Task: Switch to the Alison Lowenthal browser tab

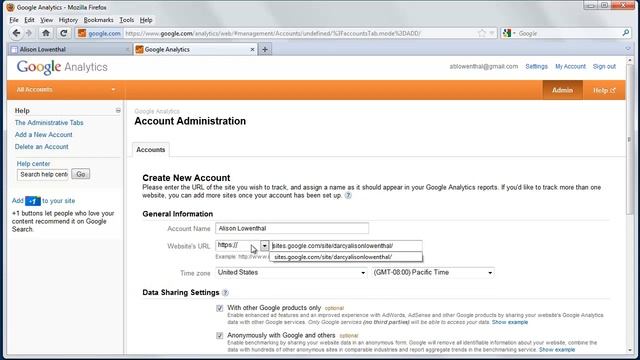Action: (69, 49)
